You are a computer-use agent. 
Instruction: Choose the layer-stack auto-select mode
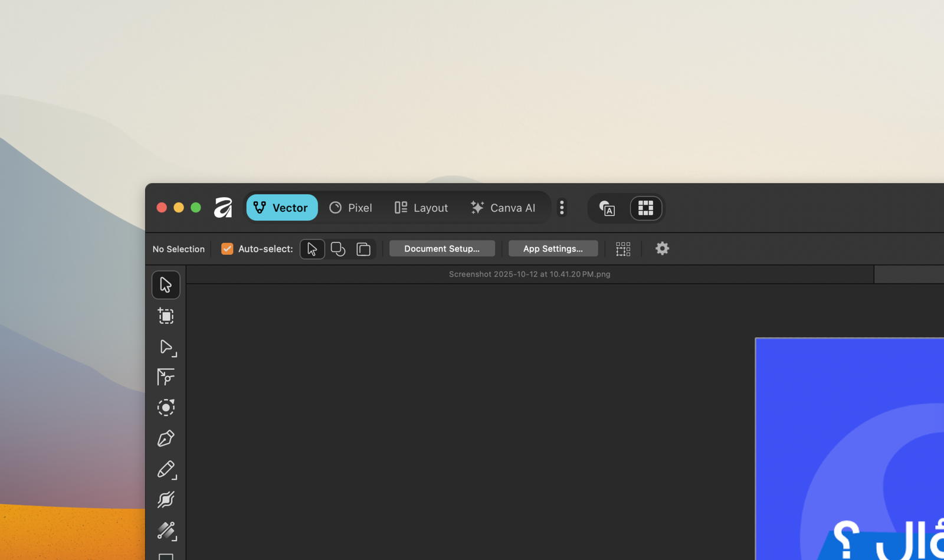pos(363,249)
